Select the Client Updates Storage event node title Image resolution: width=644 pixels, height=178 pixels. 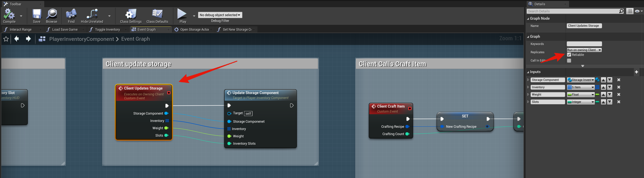pos(143,88)
